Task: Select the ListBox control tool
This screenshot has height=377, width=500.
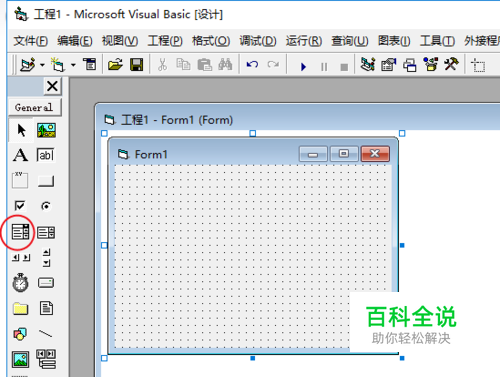Action: 46,232
